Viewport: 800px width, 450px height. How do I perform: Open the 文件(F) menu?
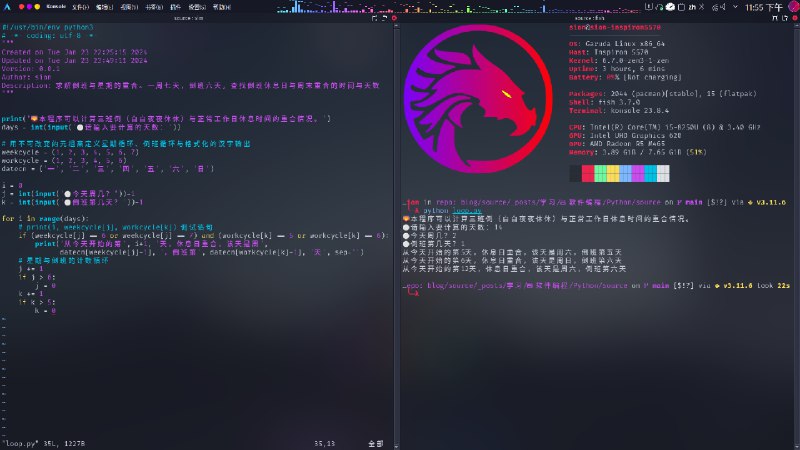click(x=80, y=7)
